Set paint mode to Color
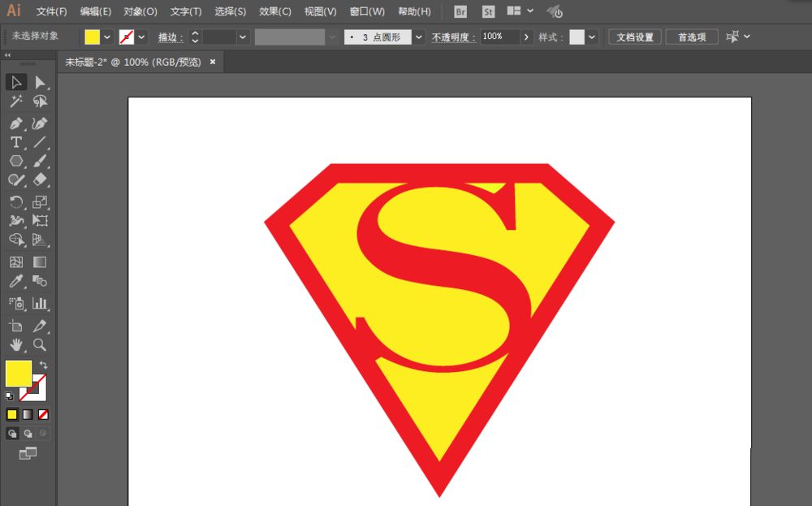This screenshot has width=812, height=506. 12,414
